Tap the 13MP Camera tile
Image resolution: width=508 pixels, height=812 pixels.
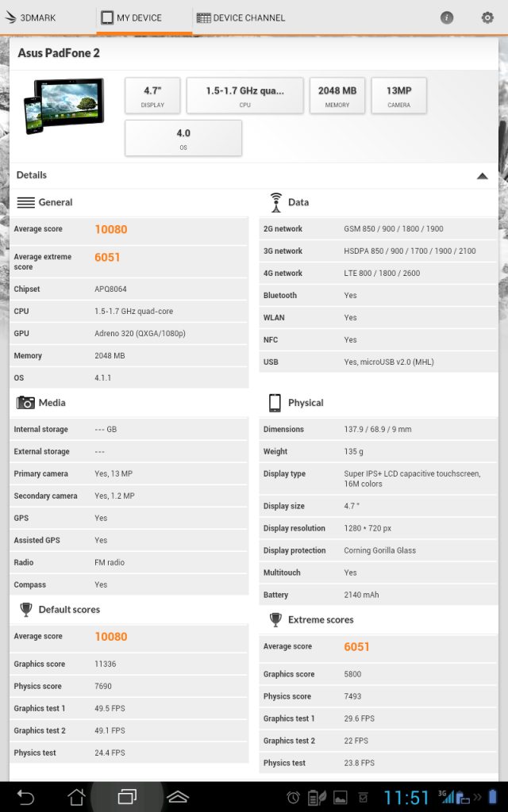(x=398, y=95)
